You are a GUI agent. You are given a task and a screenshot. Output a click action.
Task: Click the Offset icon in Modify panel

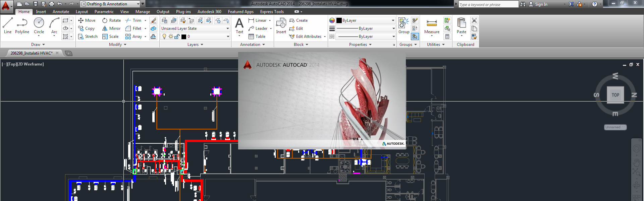click(153, 37)
